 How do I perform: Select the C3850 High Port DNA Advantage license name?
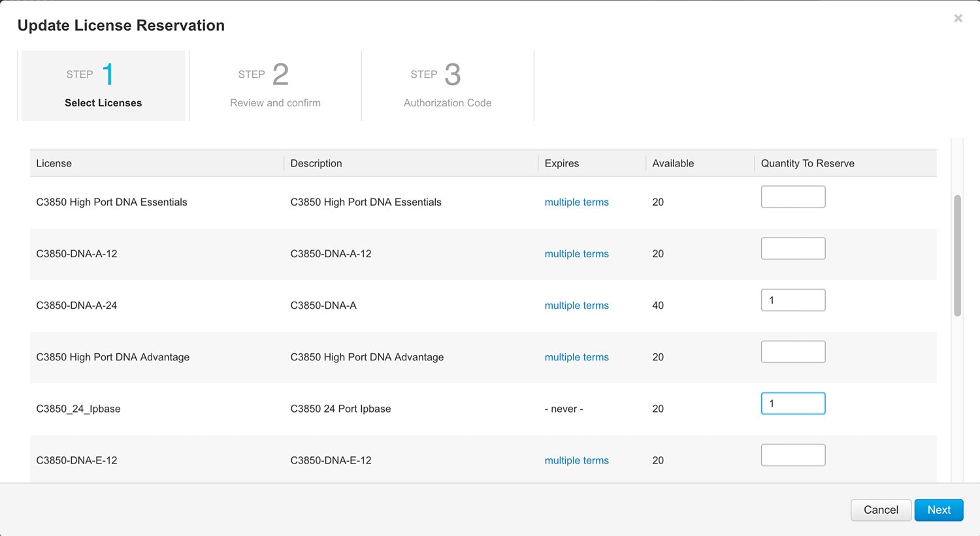[112, 357]
